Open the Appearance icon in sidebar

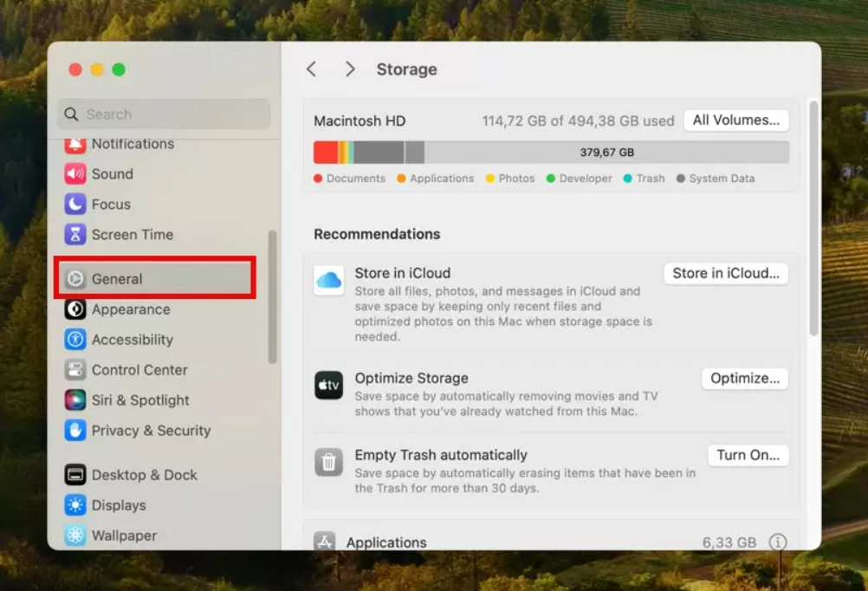click(75, 309)
